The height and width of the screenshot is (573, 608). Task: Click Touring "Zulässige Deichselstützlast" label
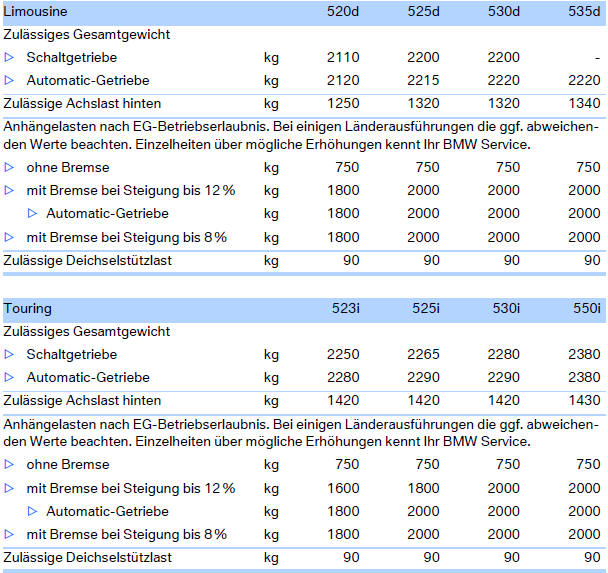(x=87, y=557)
